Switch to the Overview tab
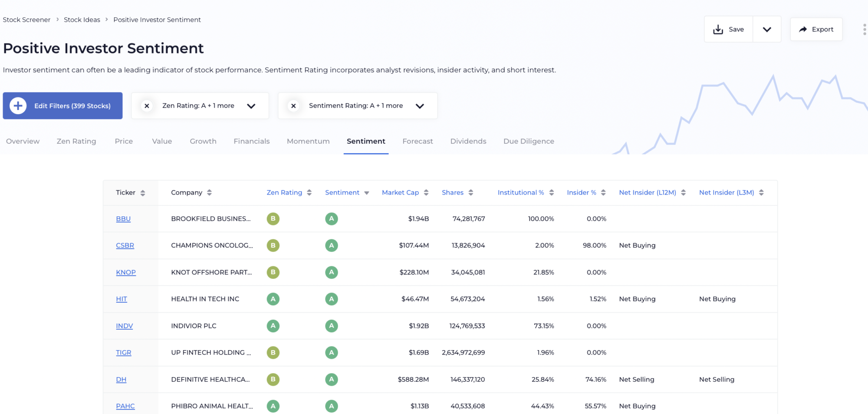Screen dimensions: 868x414 23,141
